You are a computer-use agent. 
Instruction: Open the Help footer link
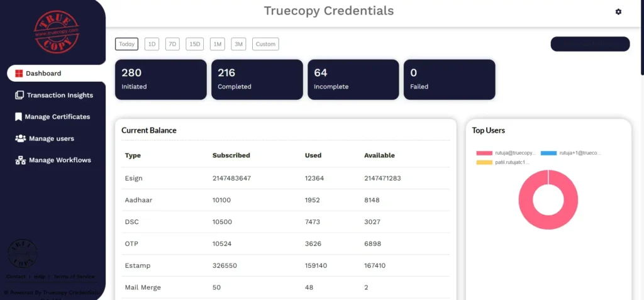(x=40, y=277)
